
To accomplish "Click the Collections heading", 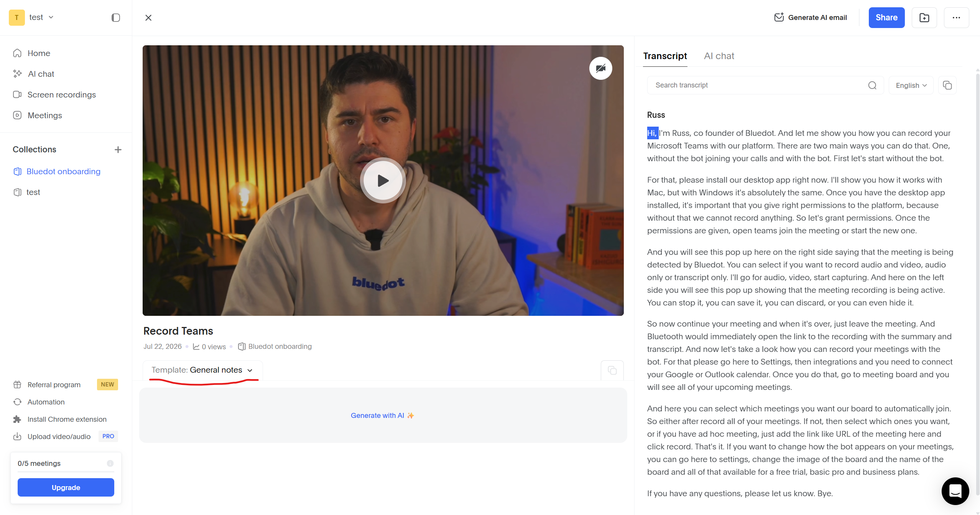I will tap(35, 150).
